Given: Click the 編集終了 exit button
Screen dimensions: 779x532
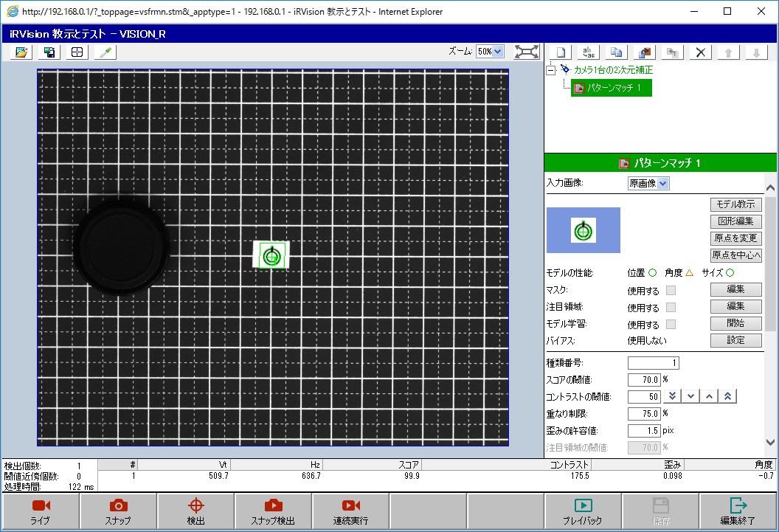Looking at the screenshot, I should (x=738, y=511).
